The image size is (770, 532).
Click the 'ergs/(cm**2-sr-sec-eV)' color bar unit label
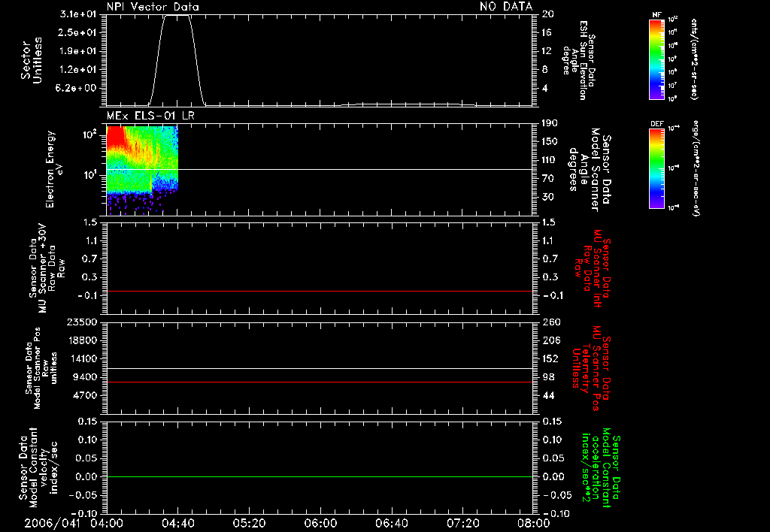point(695,168)
